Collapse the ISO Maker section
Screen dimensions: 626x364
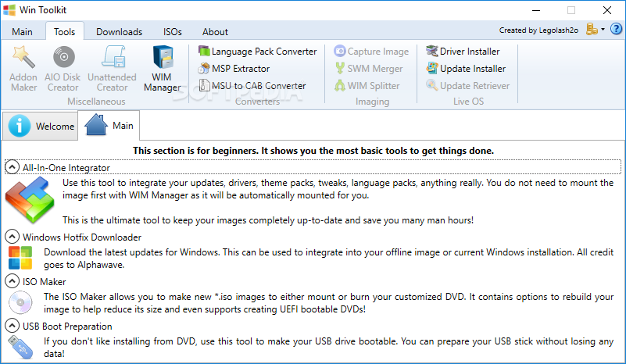(12, 281)
